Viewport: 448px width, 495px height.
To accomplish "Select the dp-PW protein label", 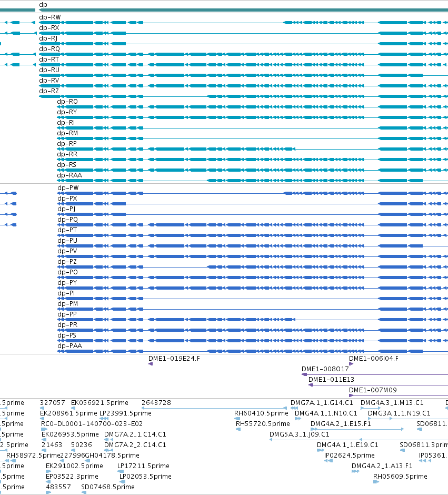I will click(x=68, y=188).
